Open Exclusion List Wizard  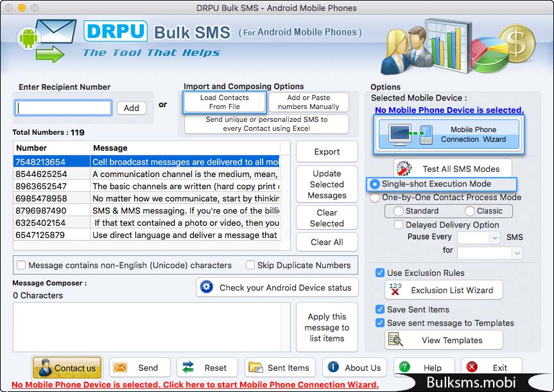coord(444,290)
